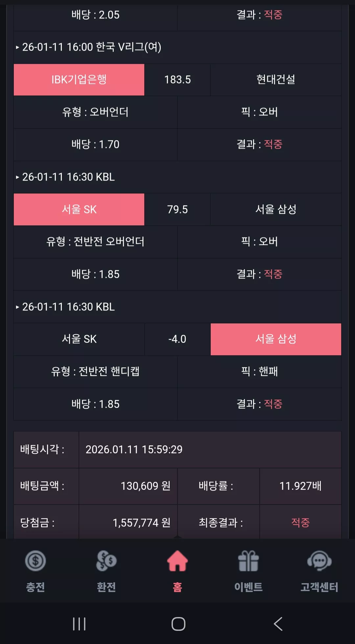
Task: Select the highlighted 서울 삼성 handicap pick
Action: pos(276,339)
